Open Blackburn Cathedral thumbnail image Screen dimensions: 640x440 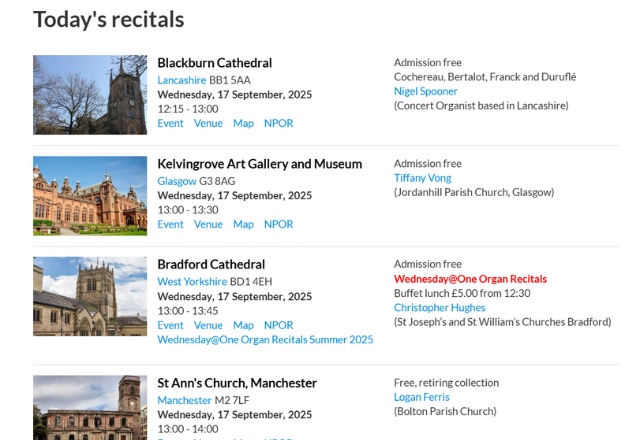pyautogui.click(x=90, y=94)
